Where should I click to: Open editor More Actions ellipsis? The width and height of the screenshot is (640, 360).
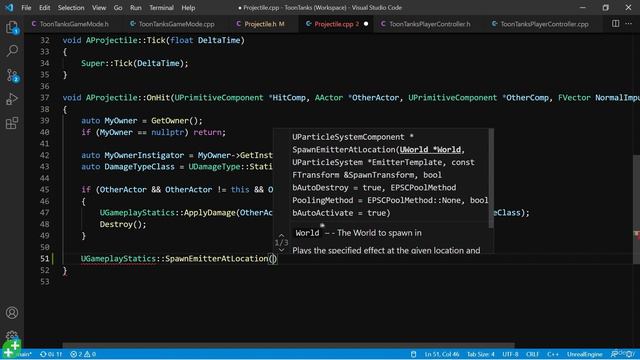[x=629, y=24]
